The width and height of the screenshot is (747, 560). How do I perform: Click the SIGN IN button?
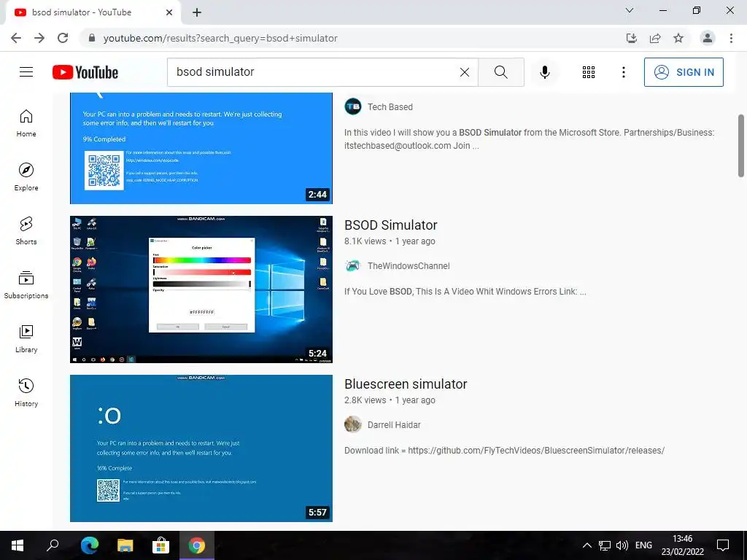pyautogui.click(x=684, y=72)
